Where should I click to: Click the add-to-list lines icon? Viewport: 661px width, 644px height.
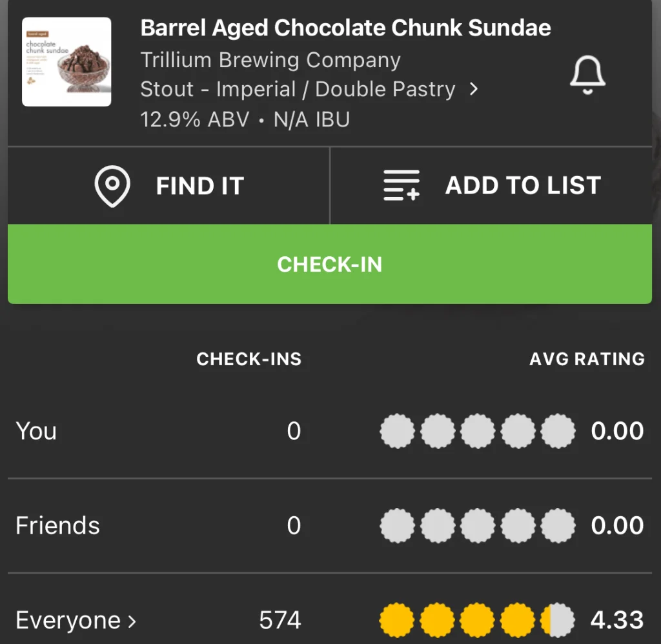pos(402,186)
